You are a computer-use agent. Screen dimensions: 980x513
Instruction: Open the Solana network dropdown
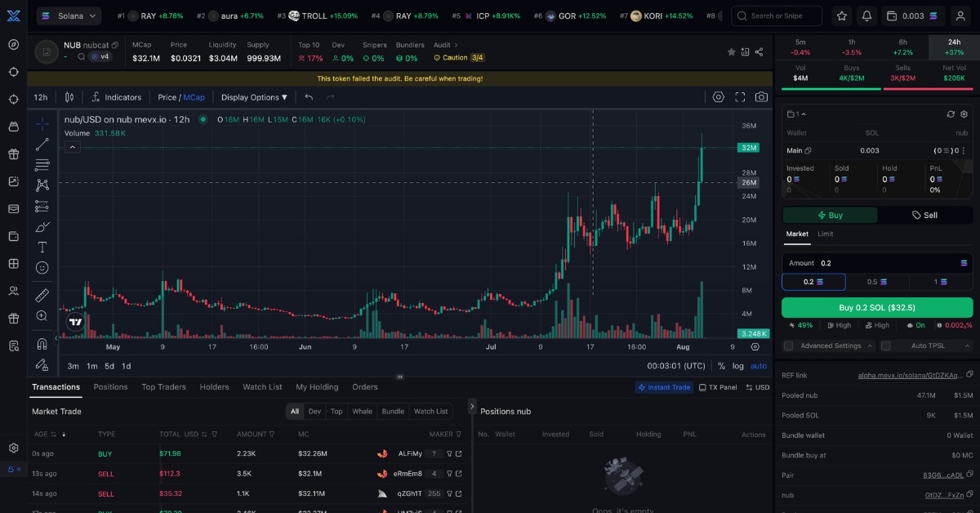click(x=69, y=16)
